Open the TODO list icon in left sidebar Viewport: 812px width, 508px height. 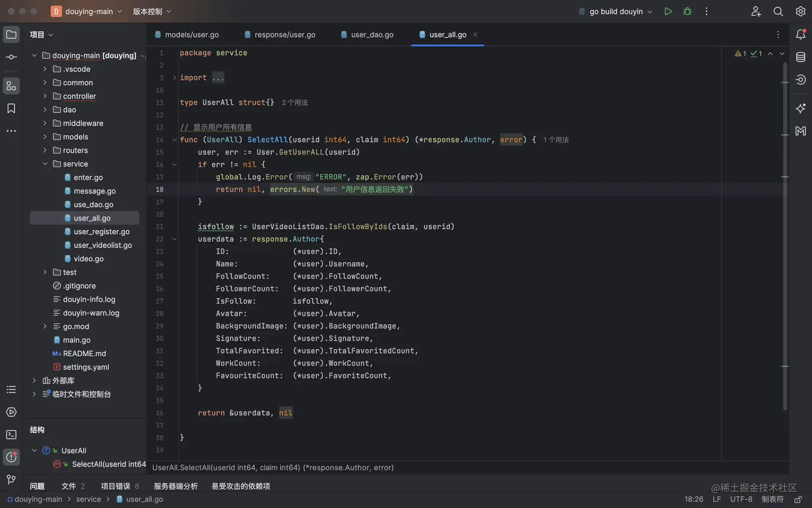pyautogui.click(x=11, y=390)
